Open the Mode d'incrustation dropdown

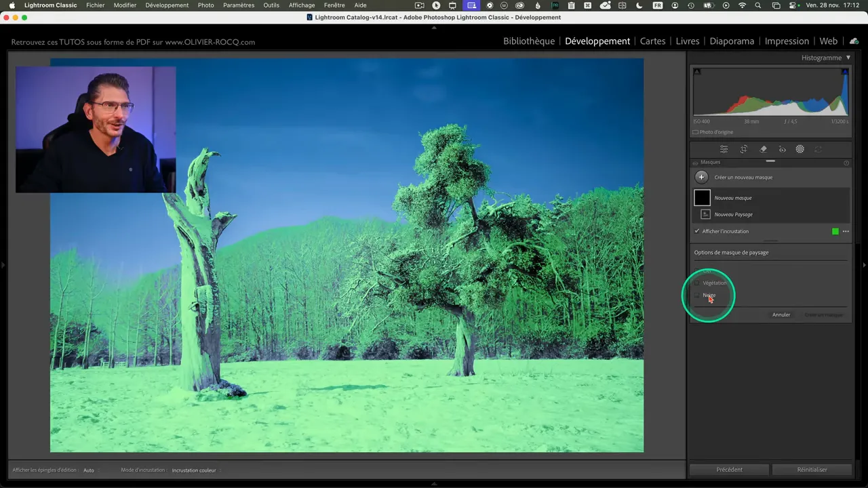click(196, 470)
